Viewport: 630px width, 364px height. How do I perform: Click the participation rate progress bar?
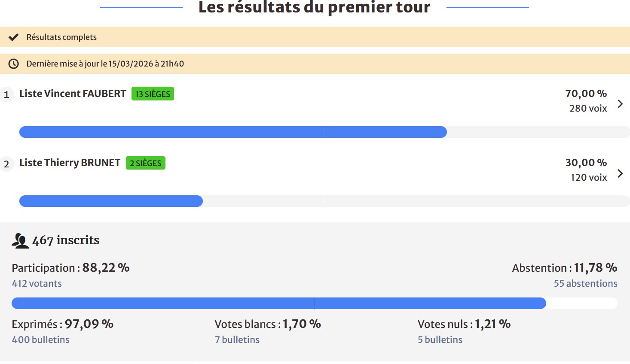pos(278,303)
